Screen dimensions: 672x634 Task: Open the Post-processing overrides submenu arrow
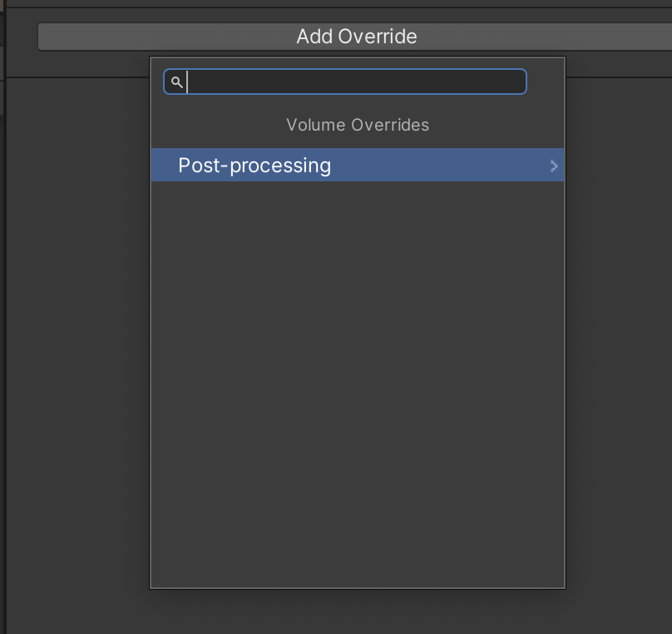[554, 165]
